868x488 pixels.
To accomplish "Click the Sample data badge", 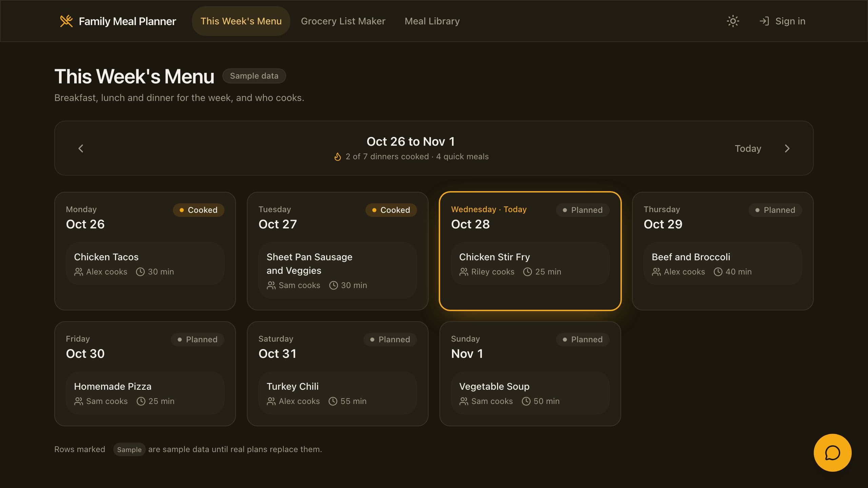I will (x=254, y=76).
